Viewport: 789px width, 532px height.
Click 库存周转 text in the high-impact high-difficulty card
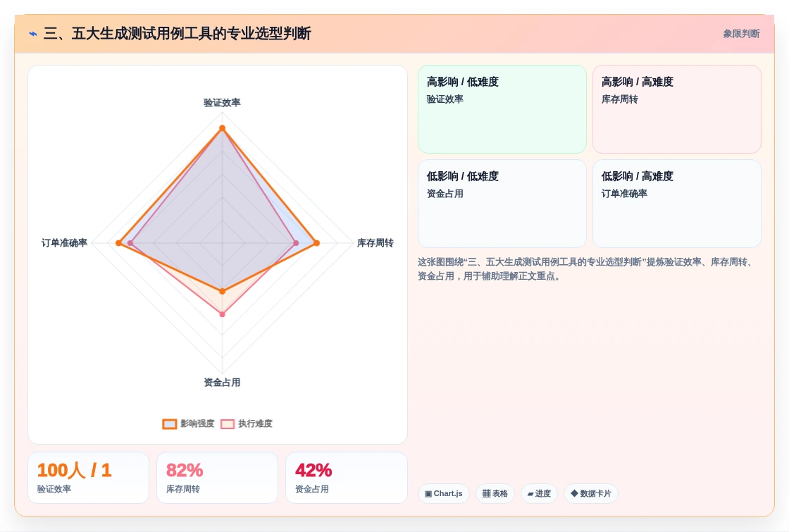[620, 99]
